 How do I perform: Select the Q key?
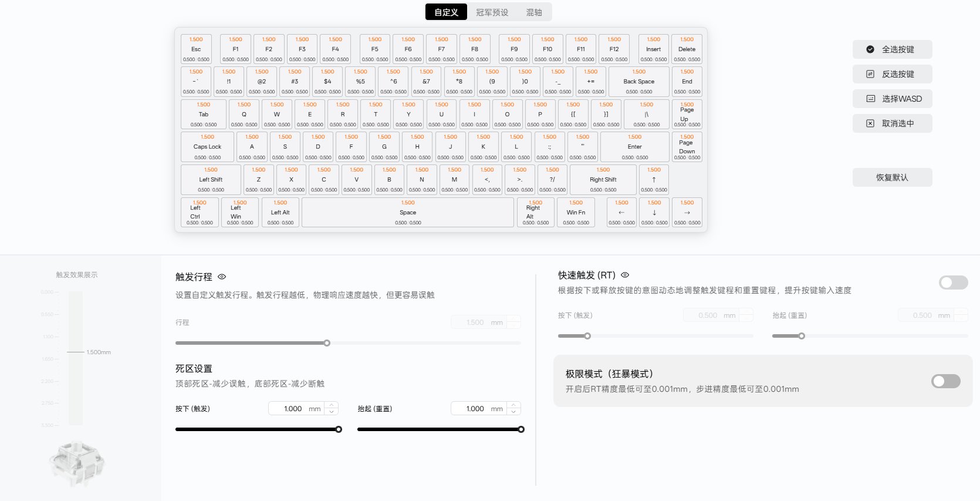pos(244,115)
